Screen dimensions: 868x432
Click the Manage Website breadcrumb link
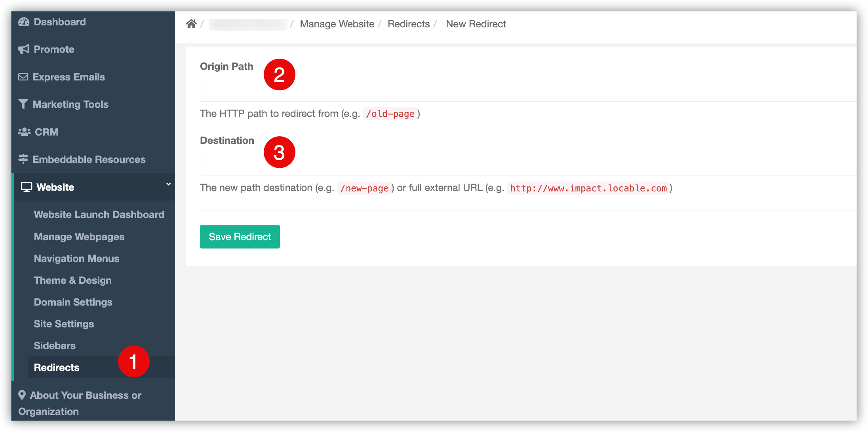pos(337,24)
